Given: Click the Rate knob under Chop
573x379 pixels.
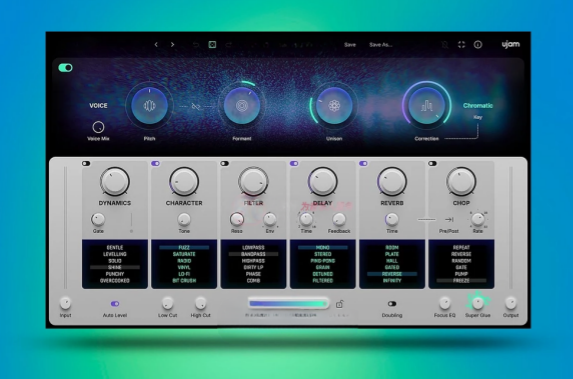Looking at the screenshot, I should pyautogui.click(x=478, y=219).
